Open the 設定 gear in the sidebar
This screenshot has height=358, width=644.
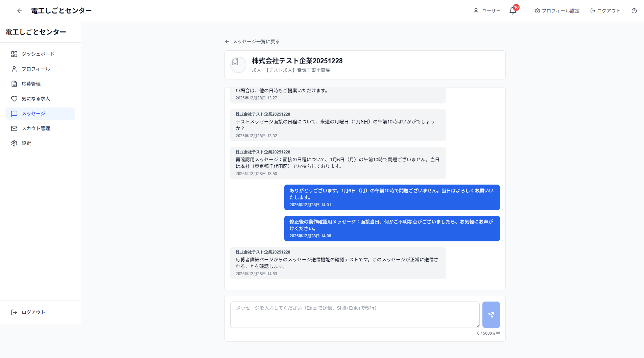click(x=14, y=143)
